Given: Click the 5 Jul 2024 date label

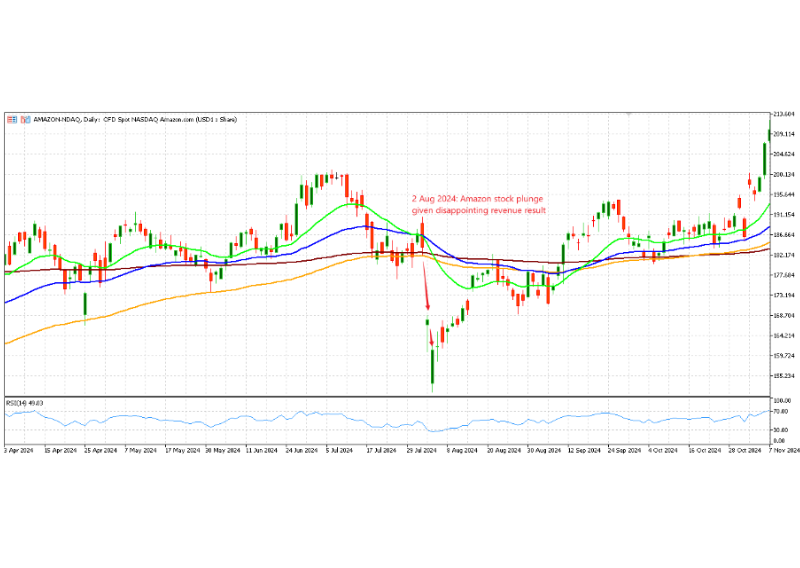Looking at the screenshot, I should pyautogui.click(x=340, y=451).
